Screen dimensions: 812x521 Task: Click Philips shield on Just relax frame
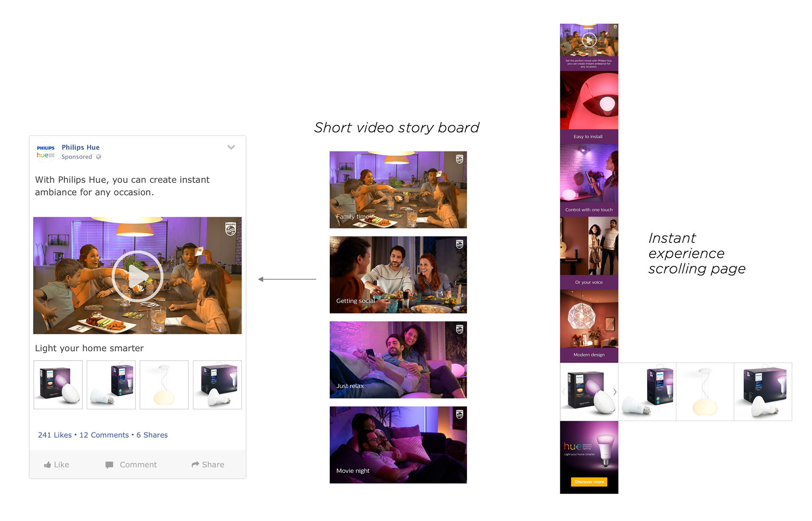[x=460, y=329]
